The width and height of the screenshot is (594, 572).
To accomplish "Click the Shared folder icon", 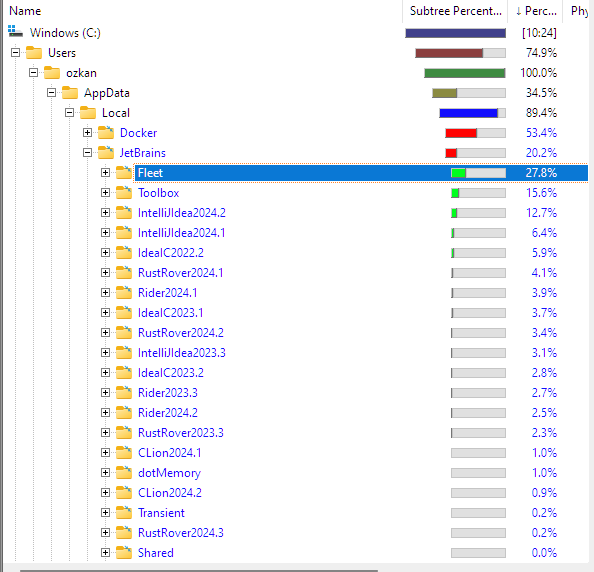I will pos(124,553).
